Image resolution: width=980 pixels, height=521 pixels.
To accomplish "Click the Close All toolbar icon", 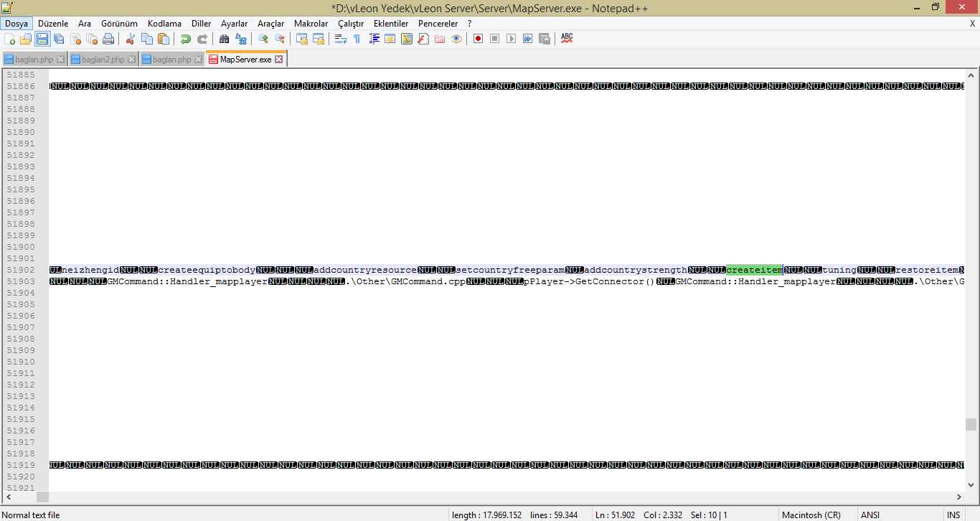I will (92, 39).
